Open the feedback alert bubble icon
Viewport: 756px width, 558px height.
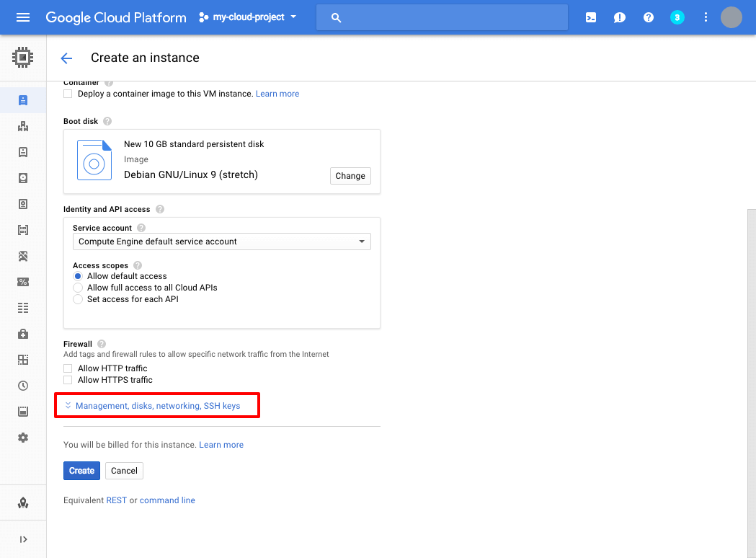click(620, 18)
